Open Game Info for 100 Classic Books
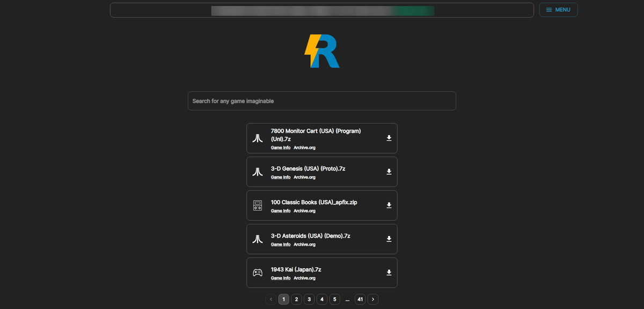Screen dimensions: 644x309 [x=281, y=211]
